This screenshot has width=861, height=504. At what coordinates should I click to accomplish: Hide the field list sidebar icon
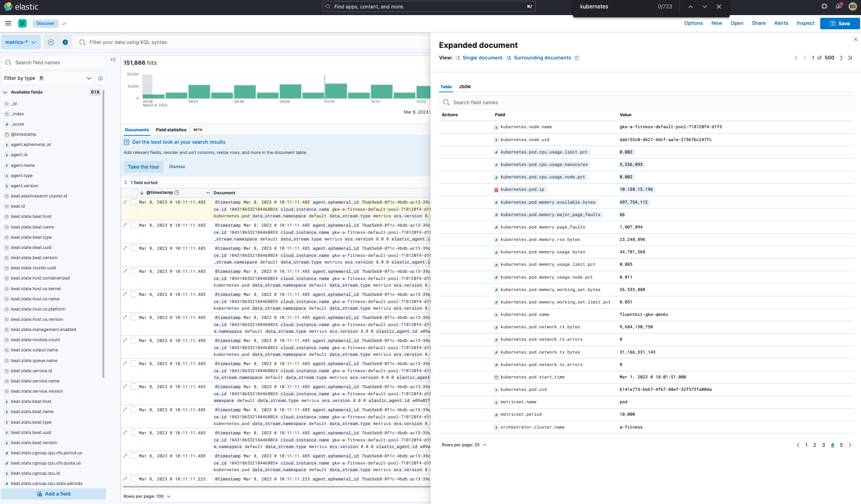113,59
